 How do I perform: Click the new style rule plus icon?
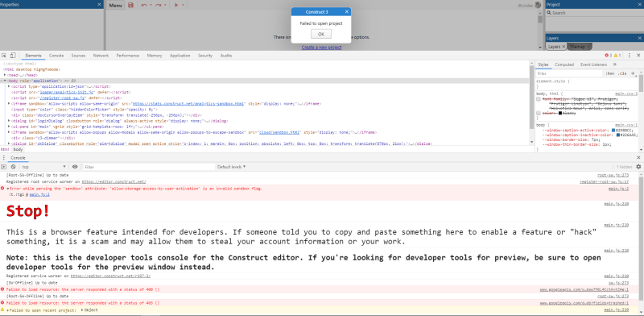(x=633, y=73)
